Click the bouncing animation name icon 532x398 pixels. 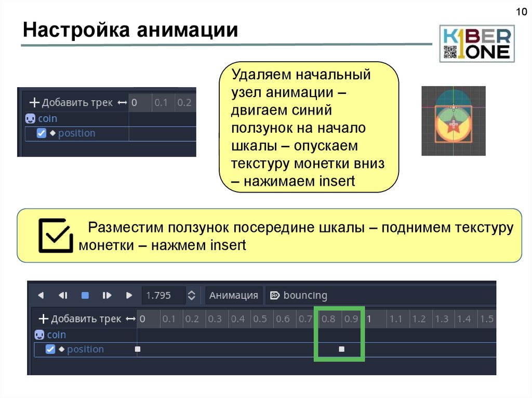click(x=275, y=295)
